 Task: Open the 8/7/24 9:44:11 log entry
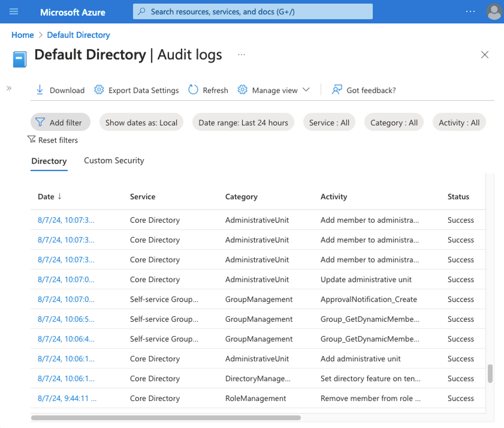[x=66, y=398]
